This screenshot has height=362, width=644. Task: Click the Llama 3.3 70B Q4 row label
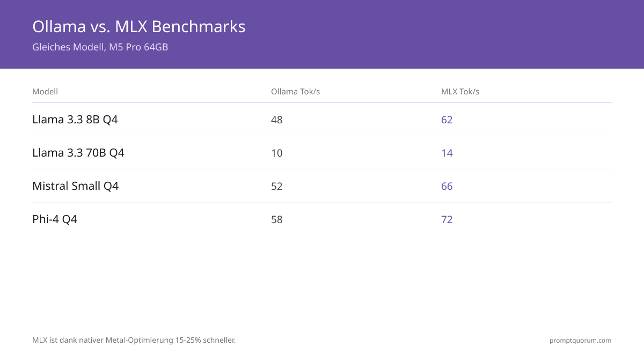(x=78, y=153)
